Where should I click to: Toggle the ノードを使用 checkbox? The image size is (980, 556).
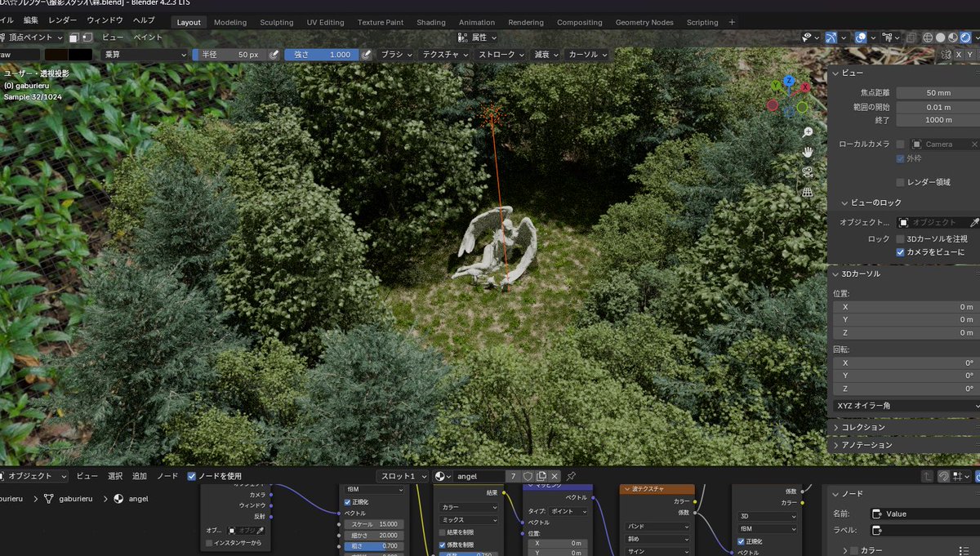[191, 476]
